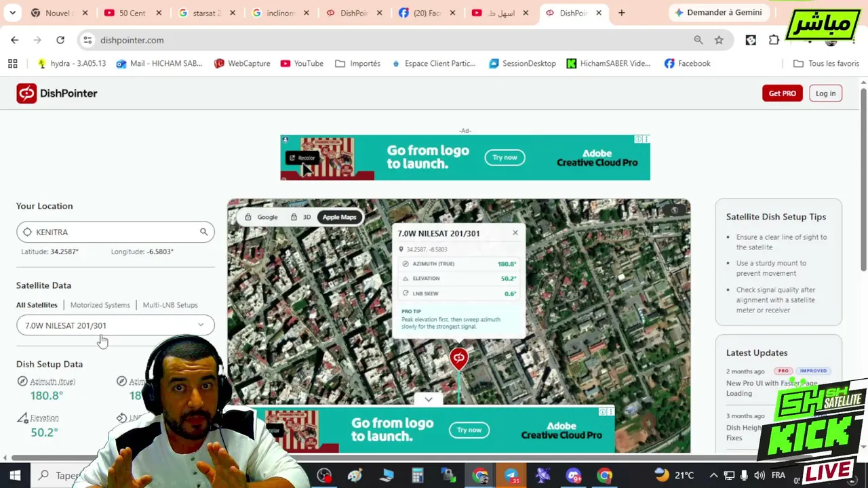Image resolution: width=868 pixels, height=488 pixels.
Task: Click the microphone icon in system tray
Action: click(744, 476)
